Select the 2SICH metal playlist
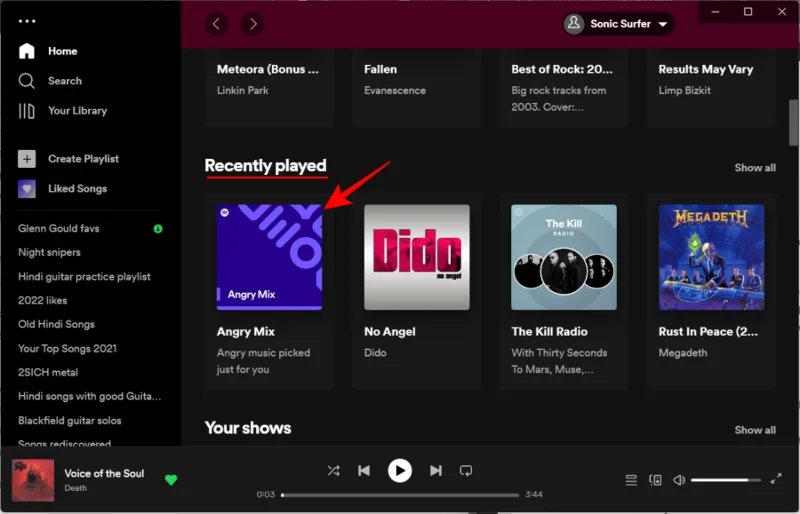 click(48, 372)
